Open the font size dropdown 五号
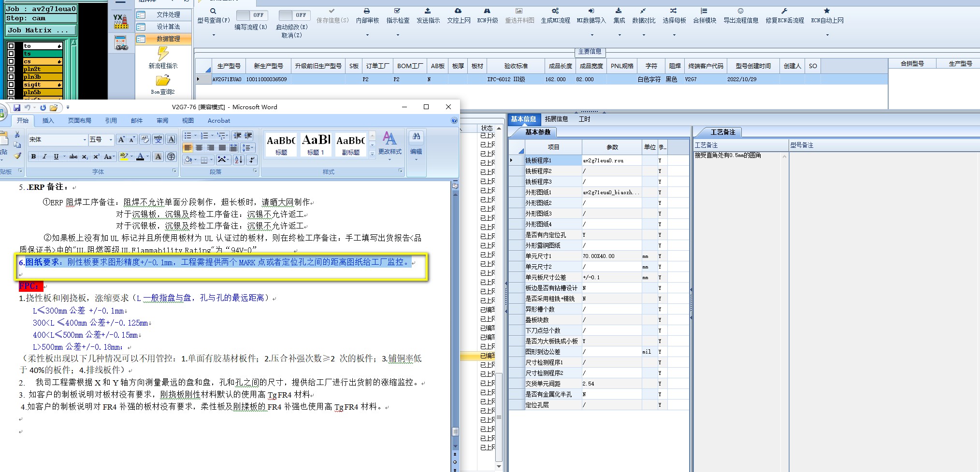This screenshot has width=980, height=472. [111, 140]
